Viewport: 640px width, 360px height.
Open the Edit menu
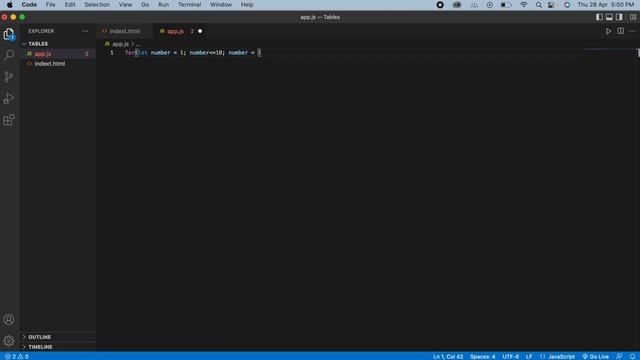tap(70, 4)
